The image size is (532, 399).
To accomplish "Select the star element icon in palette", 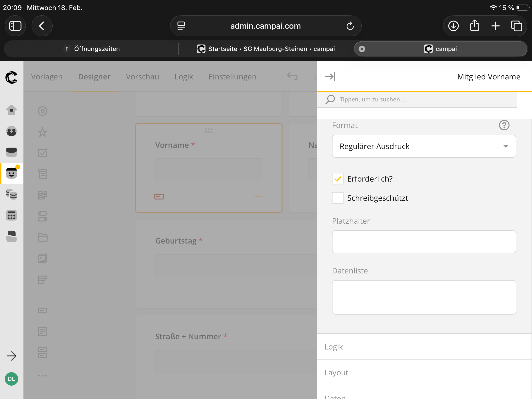I will click(x=43, y=132).
